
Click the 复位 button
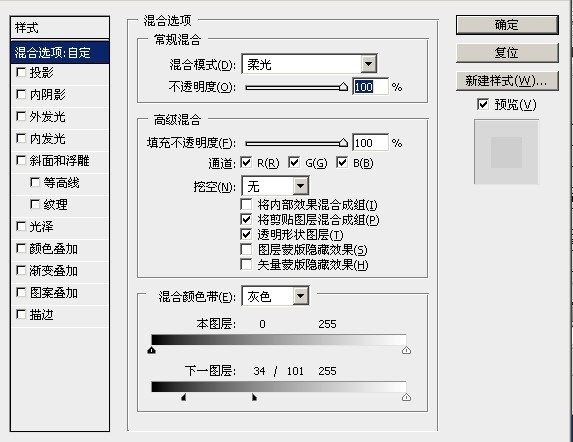[x=507, y=53]
